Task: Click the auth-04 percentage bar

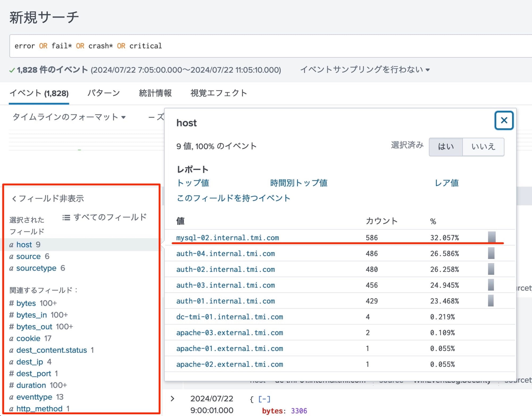Action: (491, 253)
